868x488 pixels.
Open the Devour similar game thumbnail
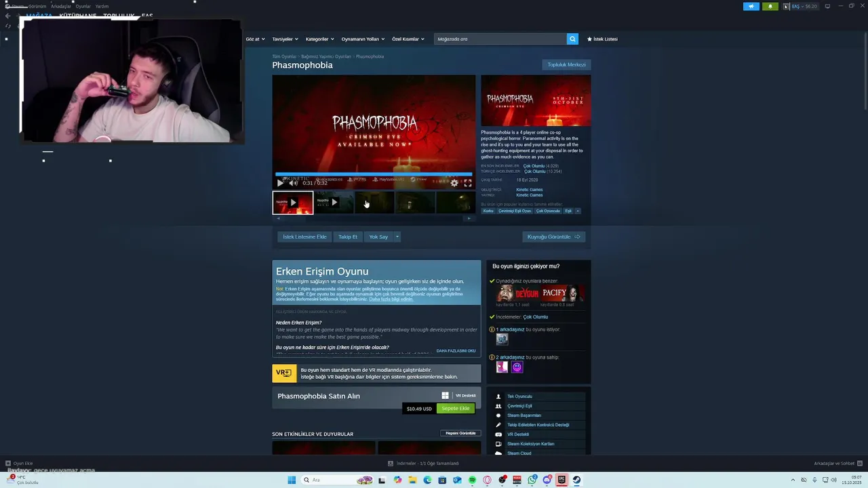tap(517, 293)
